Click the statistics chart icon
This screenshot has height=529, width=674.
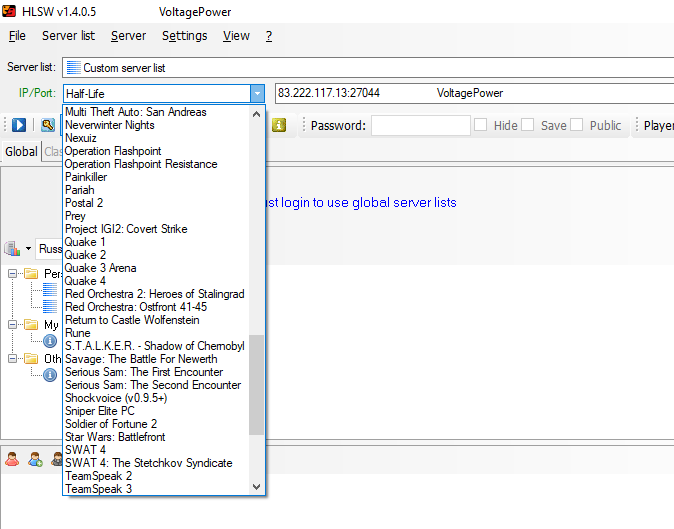12,248
